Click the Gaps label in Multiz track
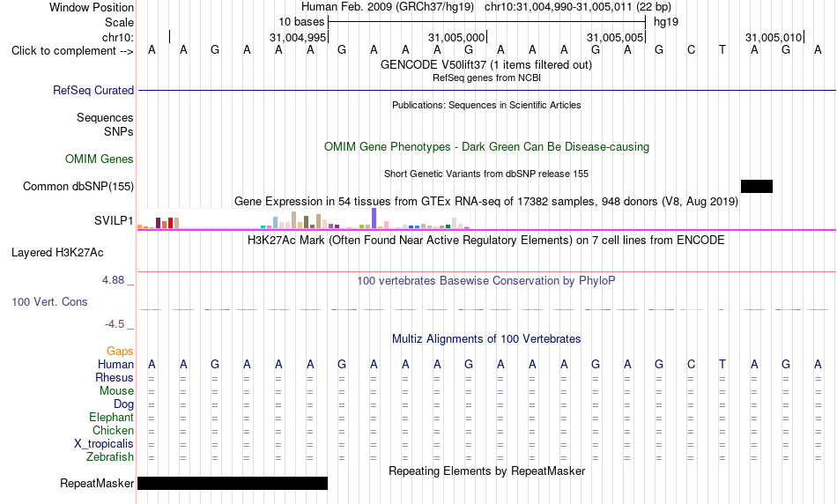Image resolution: width=837 pixels, height=504 pixels. click(120, 351)
